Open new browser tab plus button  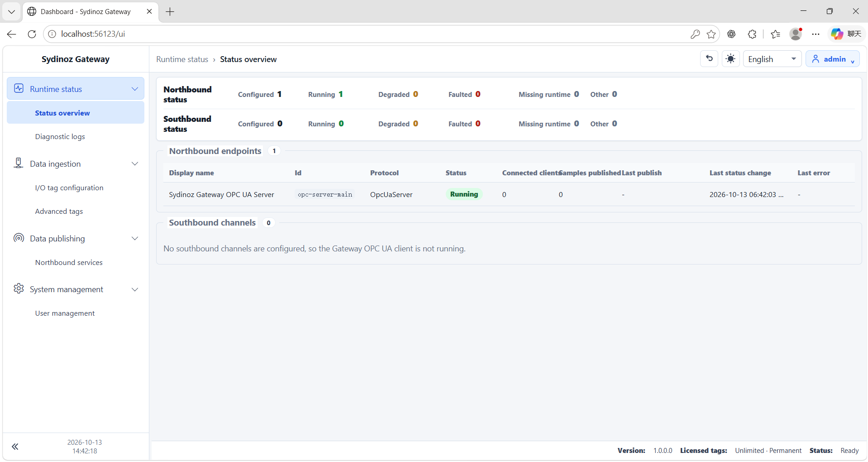pos(170,12)
